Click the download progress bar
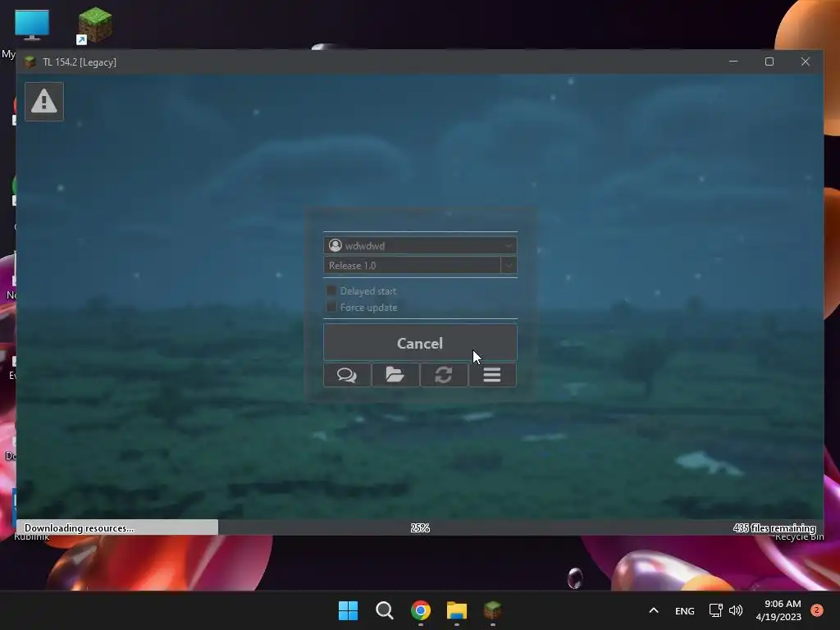The height and width of the screenshot is (630, 840). pyautogui.click(x=420, y=527)
